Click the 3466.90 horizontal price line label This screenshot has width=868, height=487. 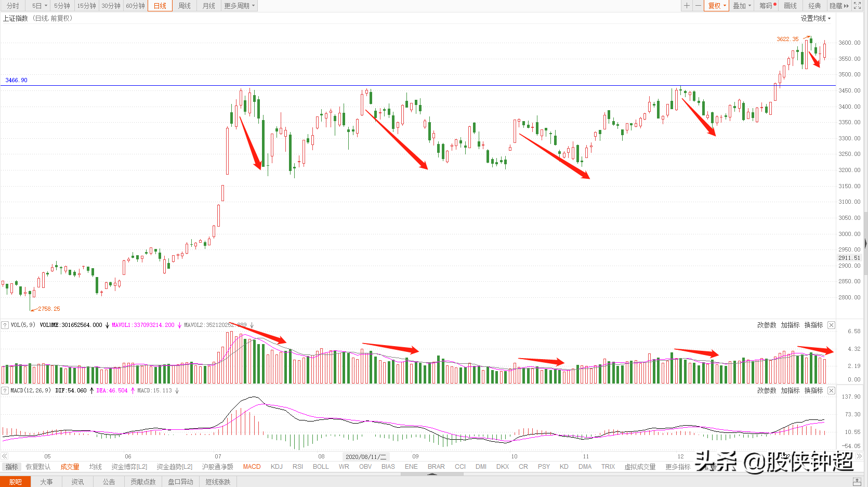16,80
